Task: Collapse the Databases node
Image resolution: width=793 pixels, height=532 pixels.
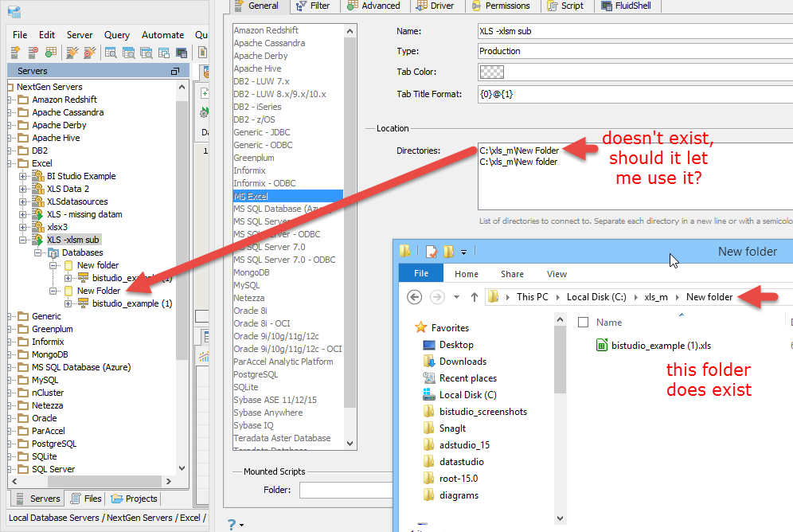Action: pos(38,252)
